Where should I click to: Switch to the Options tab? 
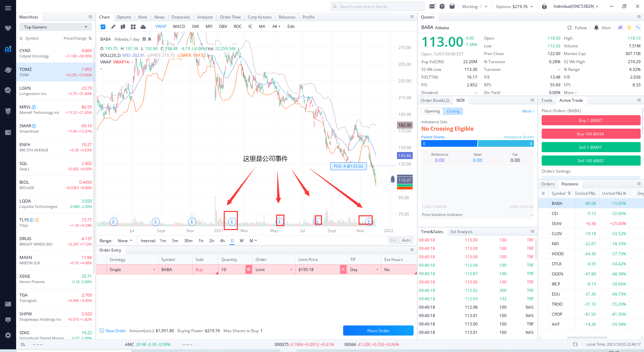point(124,17)
